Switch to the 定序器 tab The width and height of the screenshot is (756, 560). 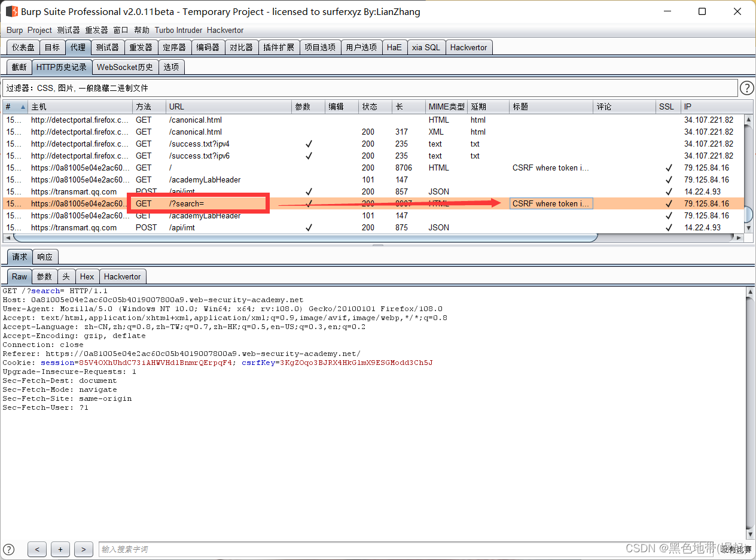click(x=175, y=47)
